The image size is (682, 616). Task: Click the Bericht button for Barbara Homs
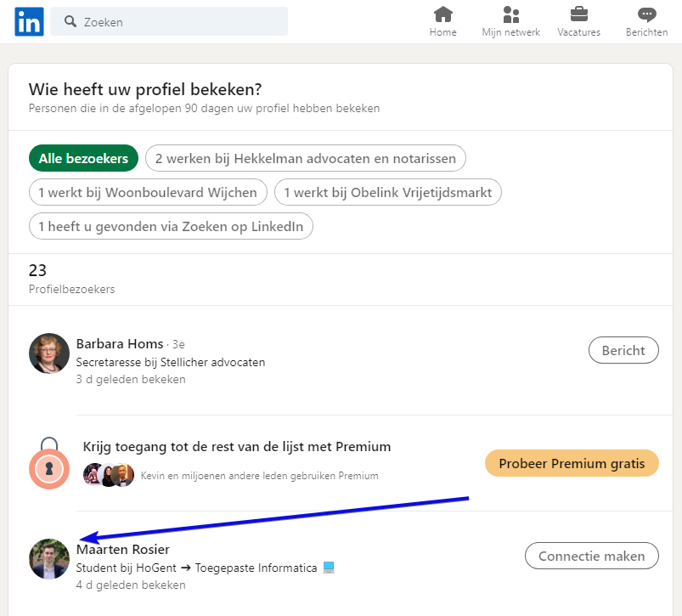(623, 350)
